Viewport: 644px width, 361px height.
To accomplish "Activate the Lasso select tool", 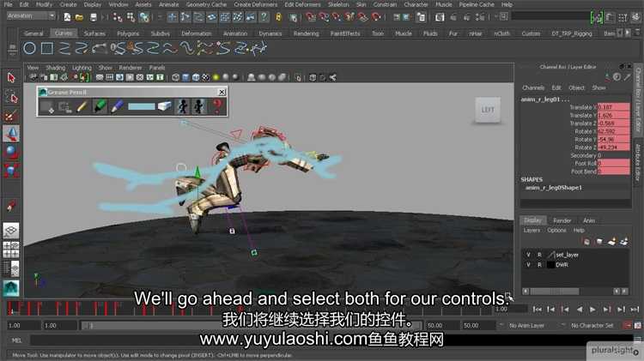I will point(11,97).
